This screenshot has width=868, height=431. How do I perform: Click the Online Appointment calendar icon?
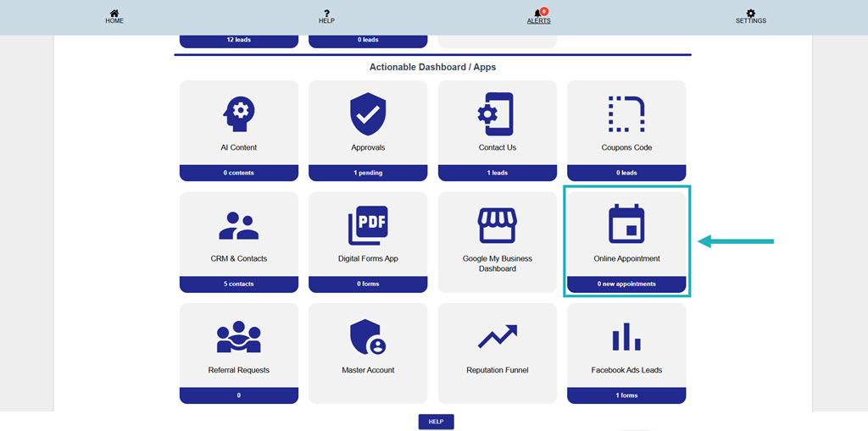(x=626, y=225)
